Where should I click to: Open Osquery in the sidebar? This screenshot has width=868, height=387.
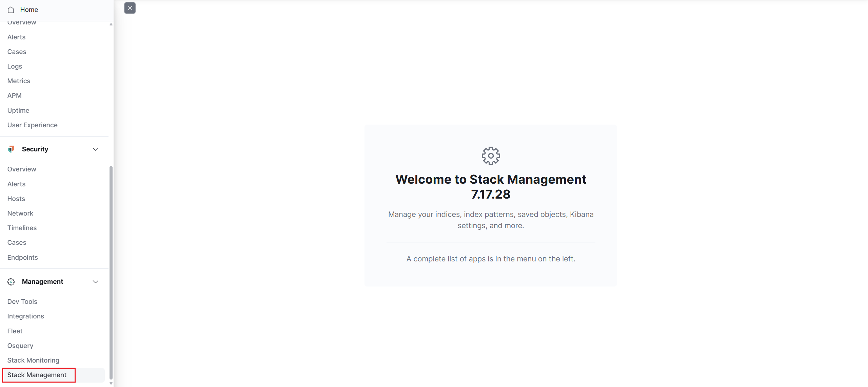click(20, 346)
